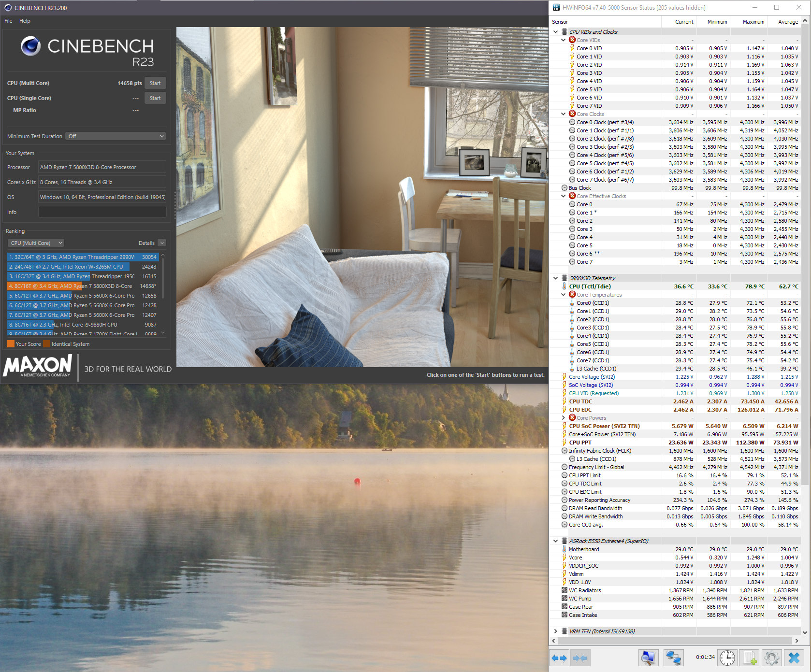
Task: Click the networked computers icon in HWiNFO toolbar
Action: [673, 658]
